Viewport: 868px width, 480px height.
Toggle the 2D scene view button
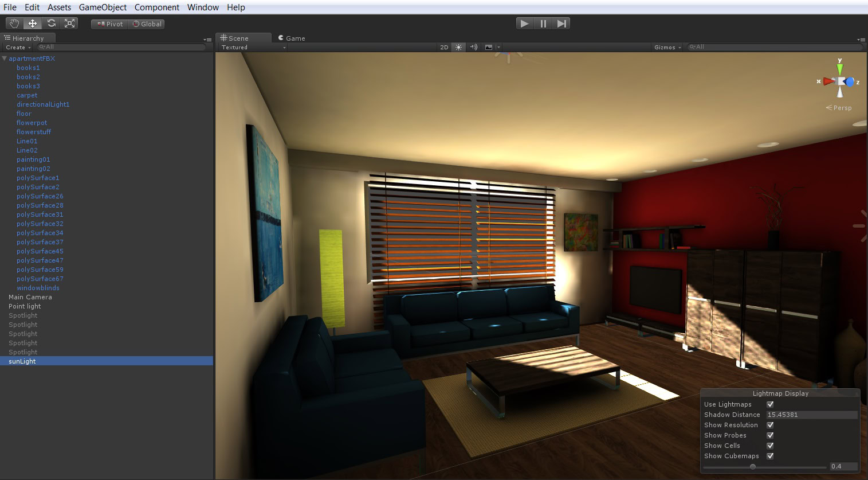tap(444, 47)
